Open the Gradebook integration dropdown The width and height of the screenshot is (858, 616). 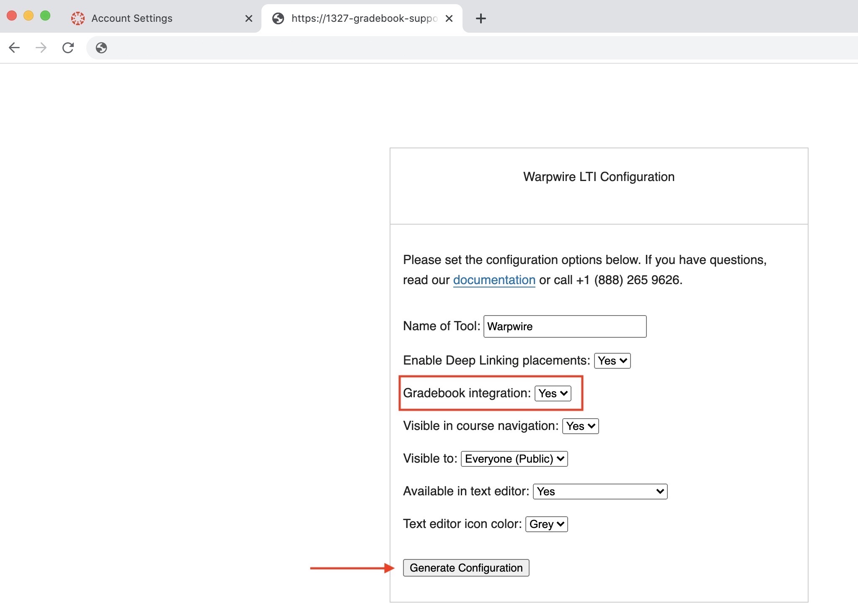[x=552, y=393]
